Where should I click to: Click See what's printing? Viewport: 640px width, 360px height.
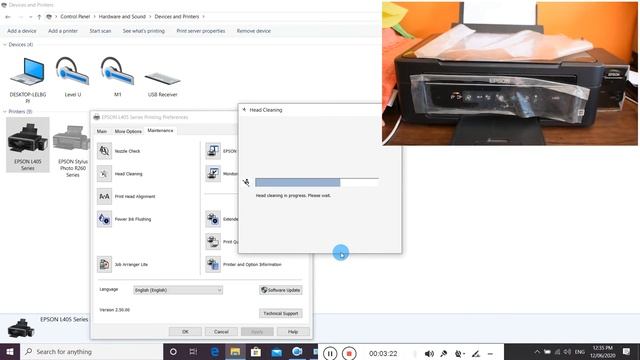(144, 31)
